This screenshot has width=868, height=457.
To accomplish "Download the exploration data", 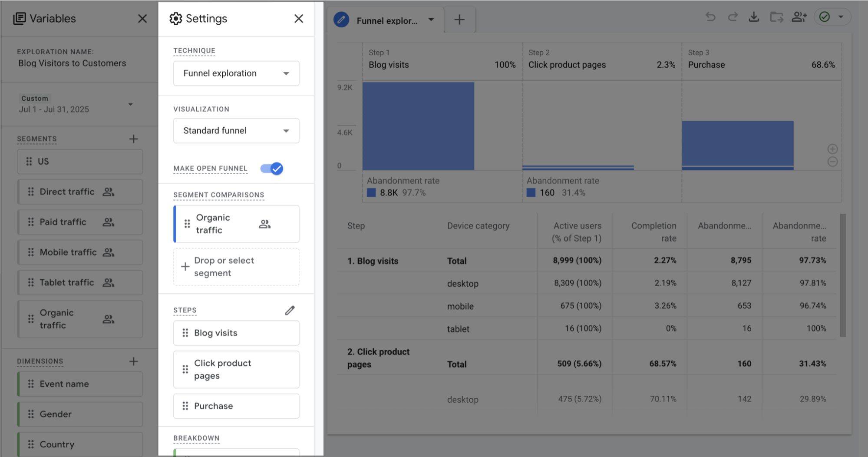I will [754, 17].
